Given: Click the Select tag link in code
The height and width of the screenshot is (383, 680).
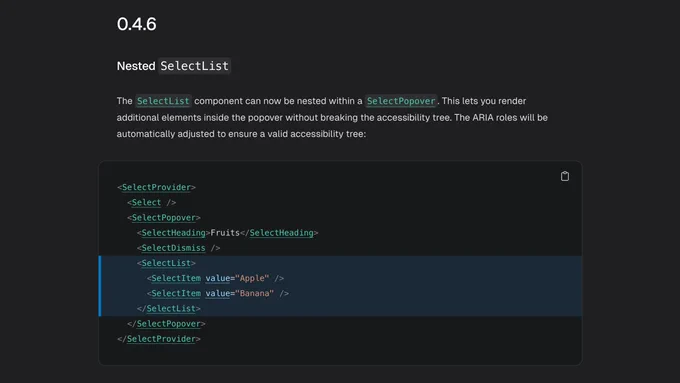Looking at the screenshot, I should [x=146, y=202].
